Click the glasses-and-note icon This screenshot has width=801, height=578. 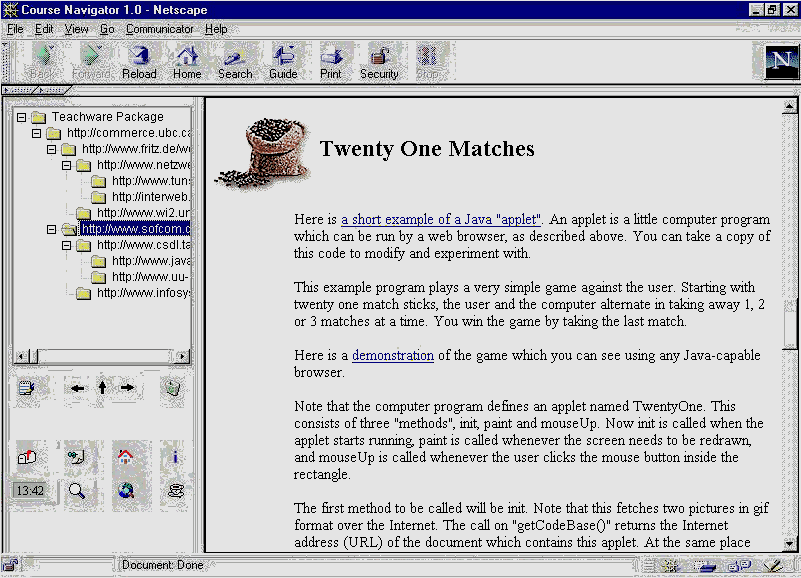(x=77, y=456)
